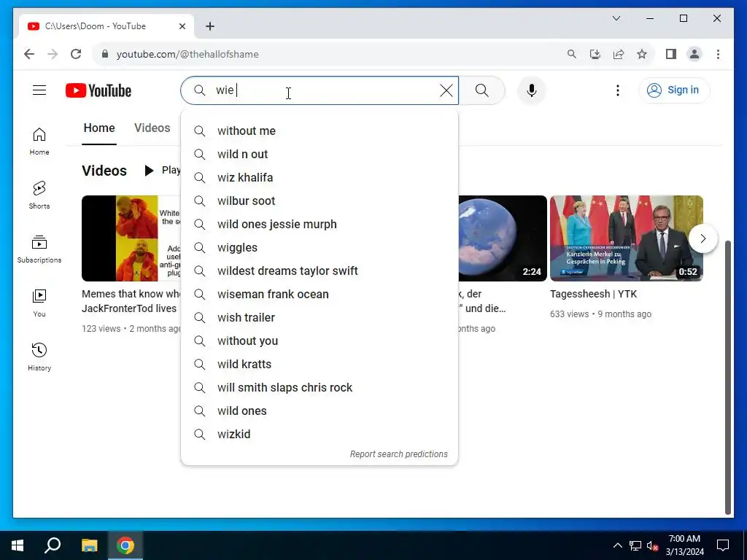747x560 pixels.
Task: Click the YouTube logo
Action: (98, 90)
